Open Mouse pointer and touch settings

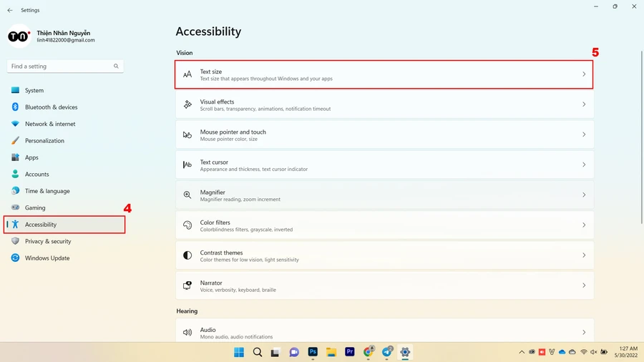coord(385,134)
